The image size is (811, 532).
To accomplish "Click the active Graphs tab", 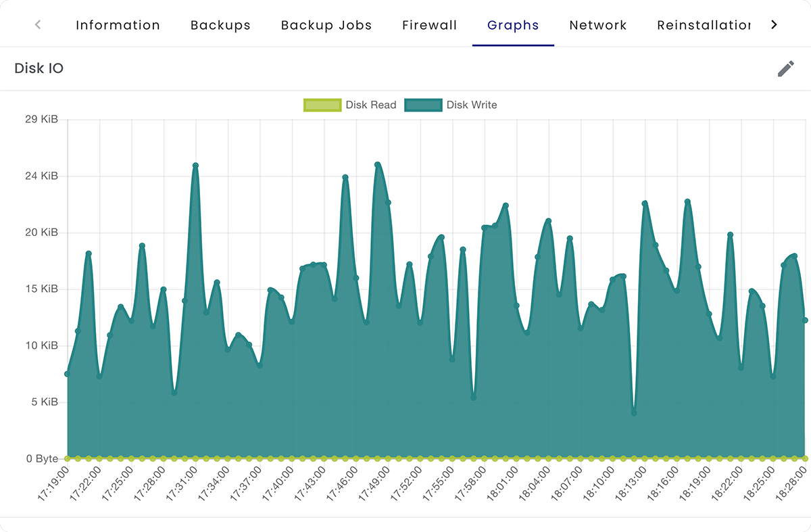I will [513, 26].
